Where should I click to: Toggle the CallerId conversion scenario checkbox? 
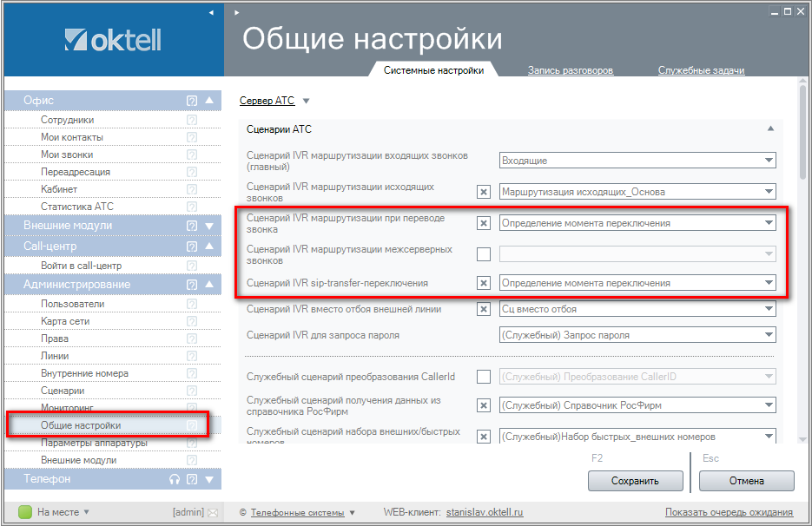point(484,376)
